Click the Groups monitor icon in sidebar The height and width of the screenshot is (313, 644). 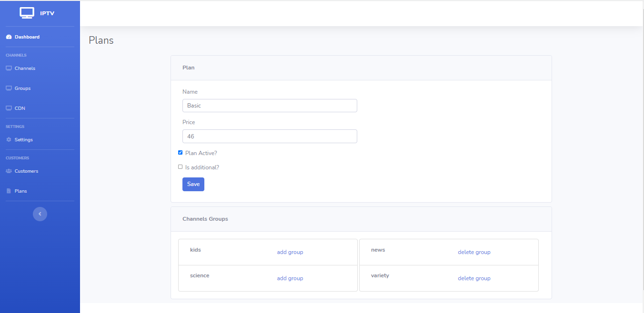pos(9,88)
